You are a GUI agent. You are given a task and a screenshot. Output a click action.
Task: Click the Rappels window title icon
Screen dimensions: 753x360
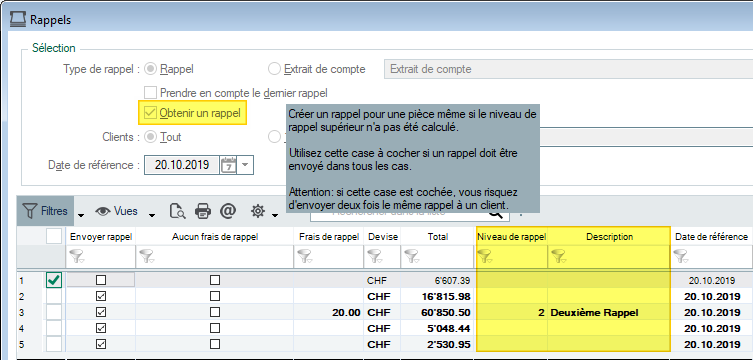click(18, 20)
